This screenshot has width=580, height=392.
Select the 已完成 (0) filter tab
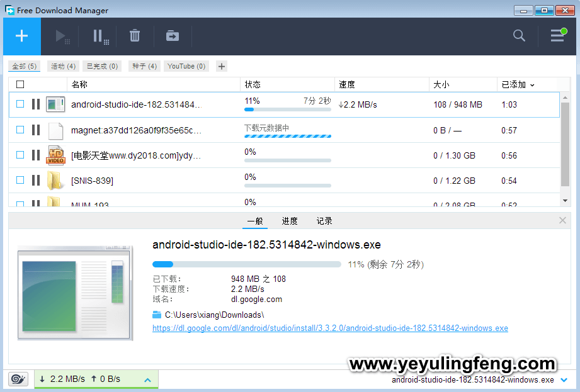[x=102, y=67]
